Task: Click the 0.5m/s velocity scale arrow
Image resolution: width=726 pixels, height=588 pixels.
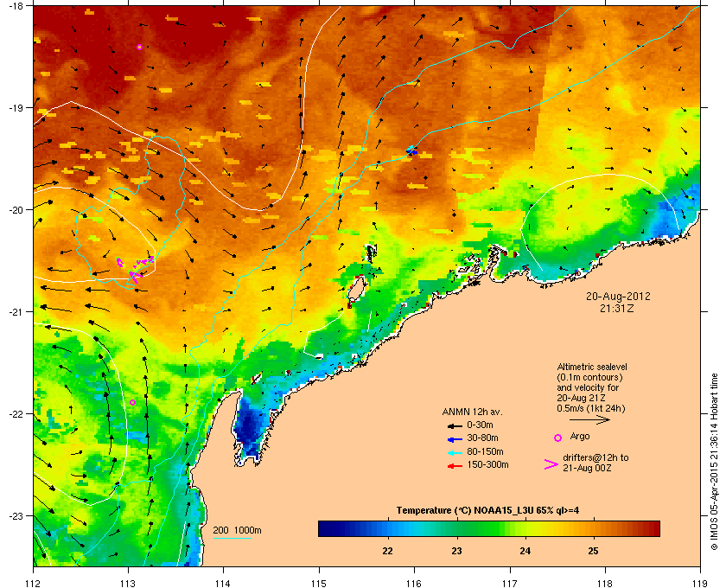Action: (589, 420)
